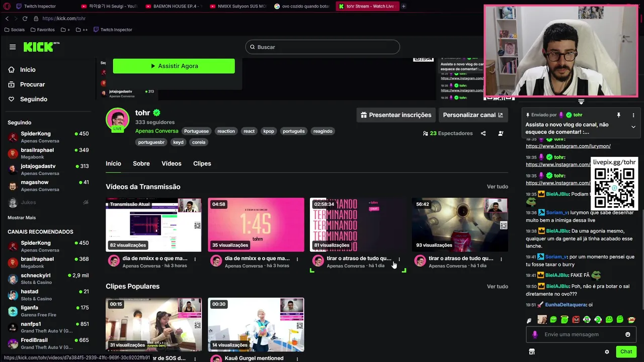
Task: Click the kpop tag
Action: (x=269, y=131)
